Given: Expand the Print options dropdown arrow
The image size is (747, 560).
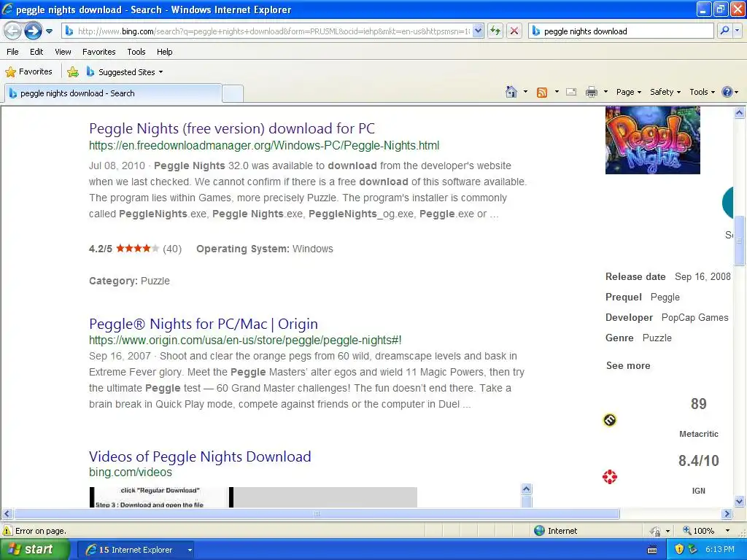Looking at the screenshot, I should [605, 92].
